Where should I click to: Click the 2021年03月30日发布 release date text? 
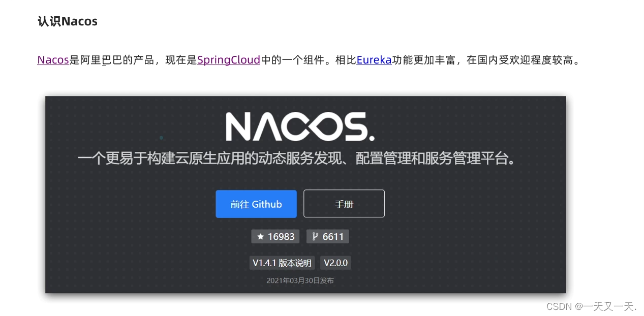coord(300,280)
